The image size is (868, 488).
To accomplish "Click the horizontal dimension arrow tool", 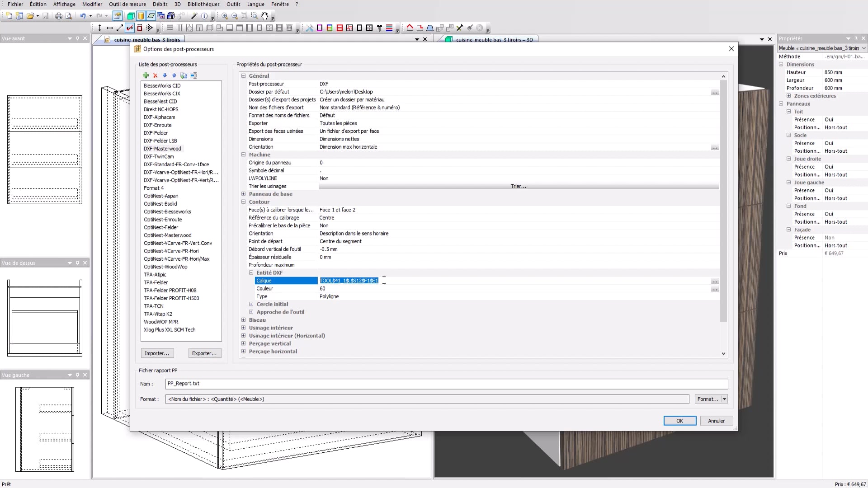I will (x=110, y=28).
